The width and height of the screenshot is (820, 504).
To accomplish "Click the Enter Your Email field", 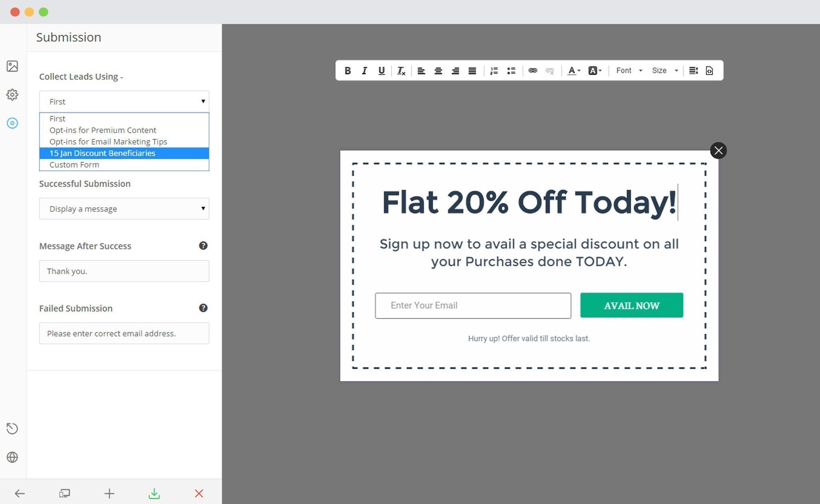I will 473,305.
